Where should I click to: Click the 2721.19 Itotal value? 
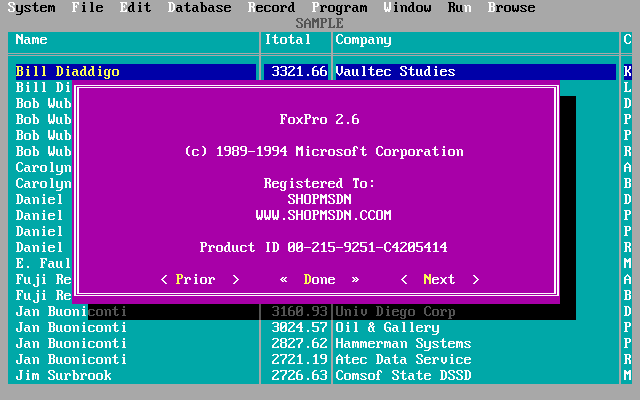click(299, 359)
